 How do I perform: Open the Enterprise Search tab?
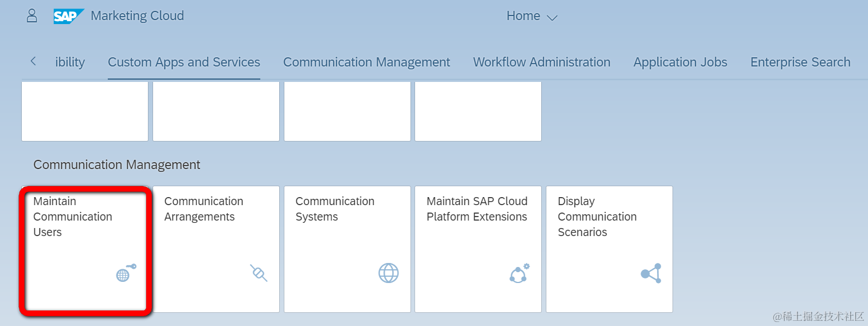pos(800,62)
